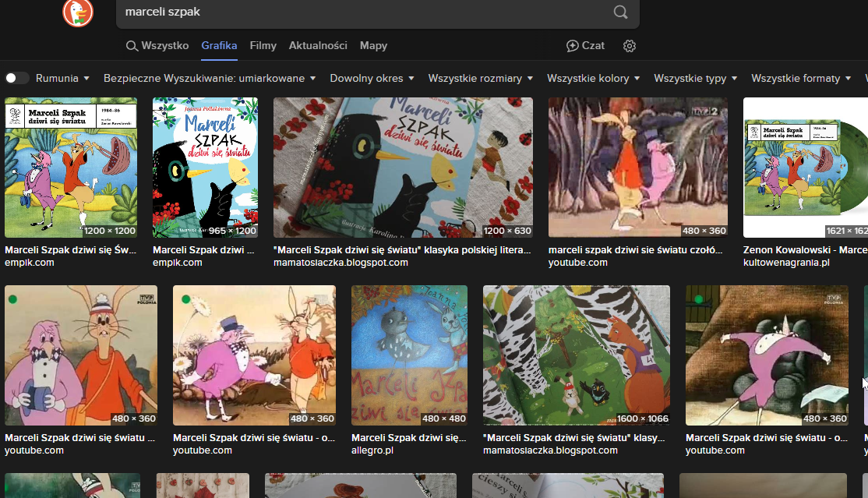Go to the Mapy tab
868x498 pixels.
[x=373, y=46]
